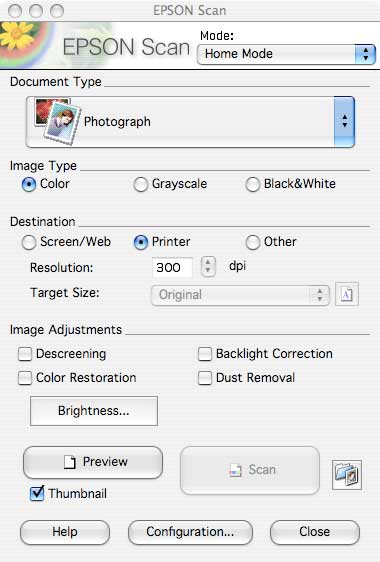Enable Backlight Correction checkbox

pos(205,354)
